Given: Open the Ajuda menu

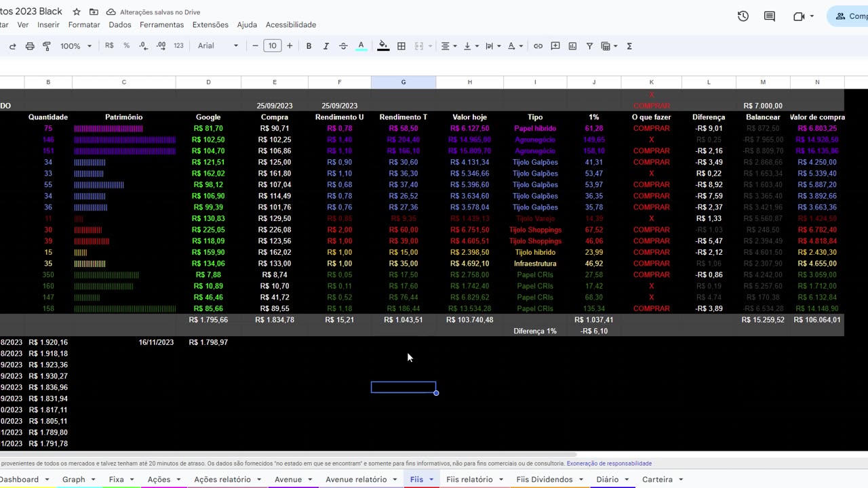Looking at the screenshot, I should [247, 24].
